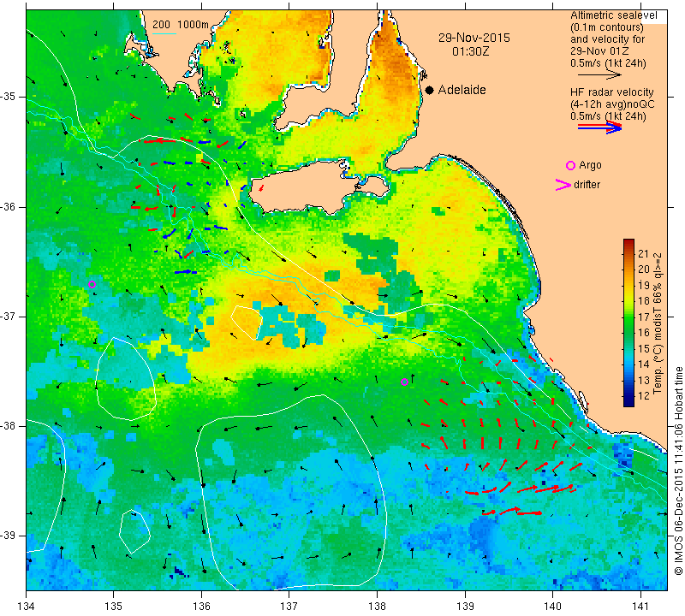This screenshot has height=616, width=685.
Task: Click the '(0.1m contours)' legend line
Action: pyautogui.click(x=607, y=27)
